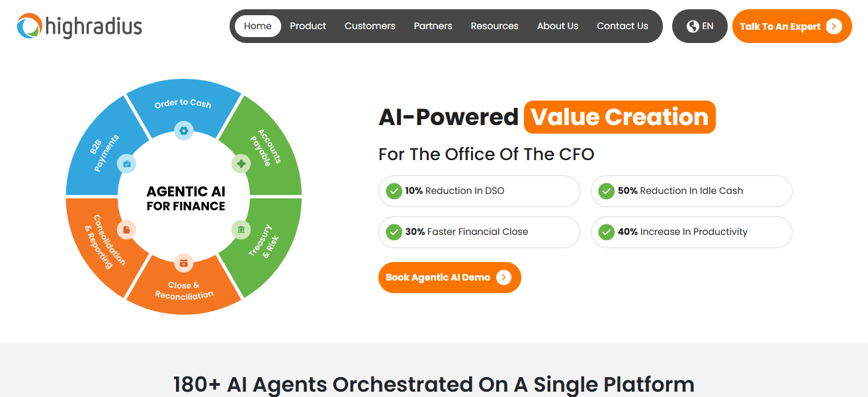
Task: Click the HighRadius logo
Action: [79, 26]
